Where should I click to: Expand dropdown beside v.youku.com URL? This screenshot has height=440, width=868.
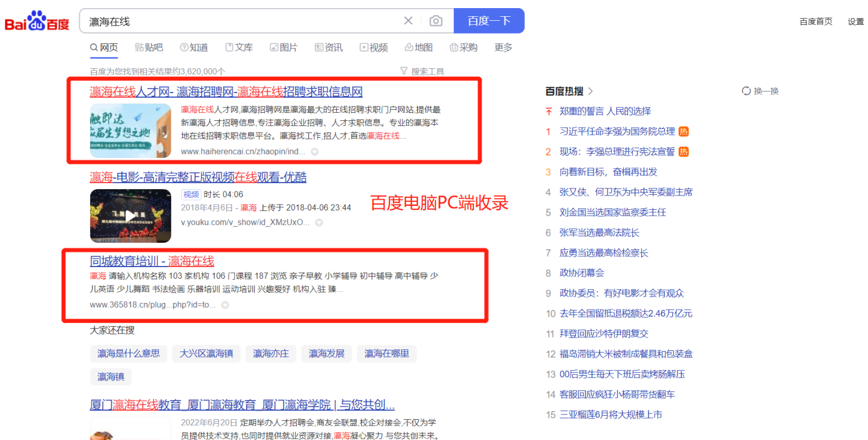[319, 222]
